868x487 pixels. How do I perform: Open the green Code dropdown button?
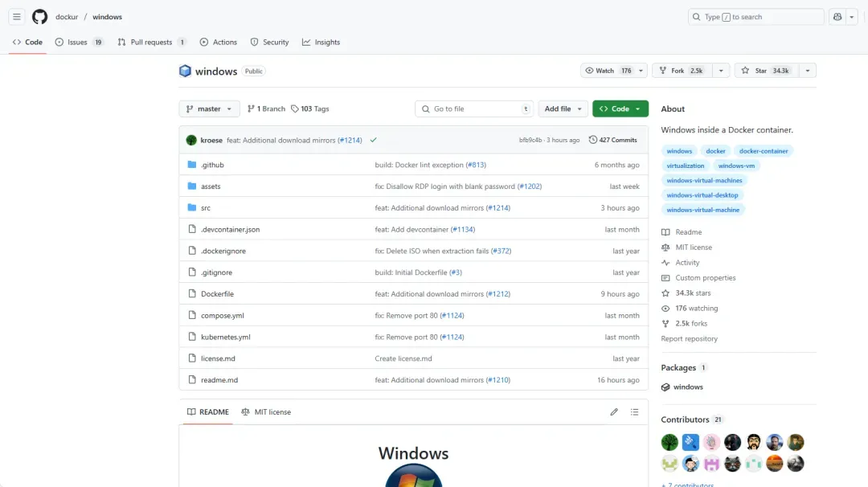coord(620,109)
